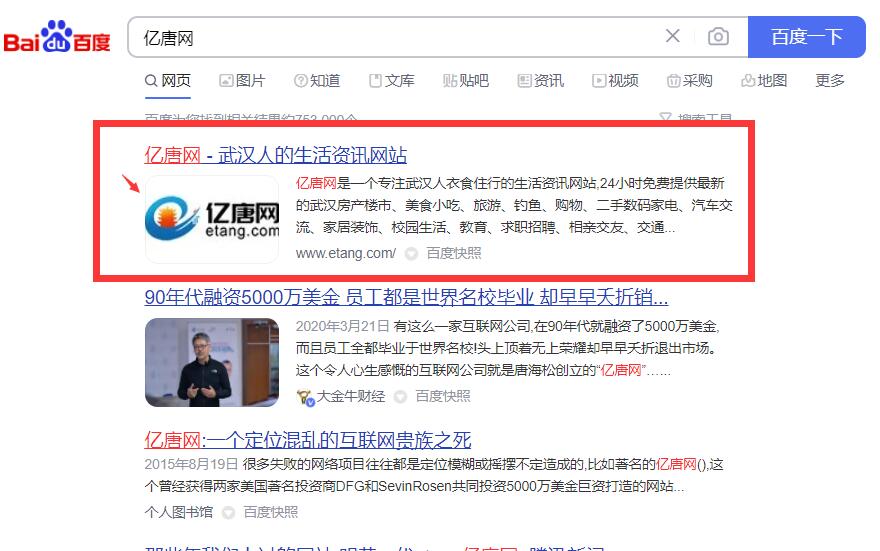Open result 90年代融资5000万美金 article
Viewport: 880px width, 551px height.
click(406, 297)
